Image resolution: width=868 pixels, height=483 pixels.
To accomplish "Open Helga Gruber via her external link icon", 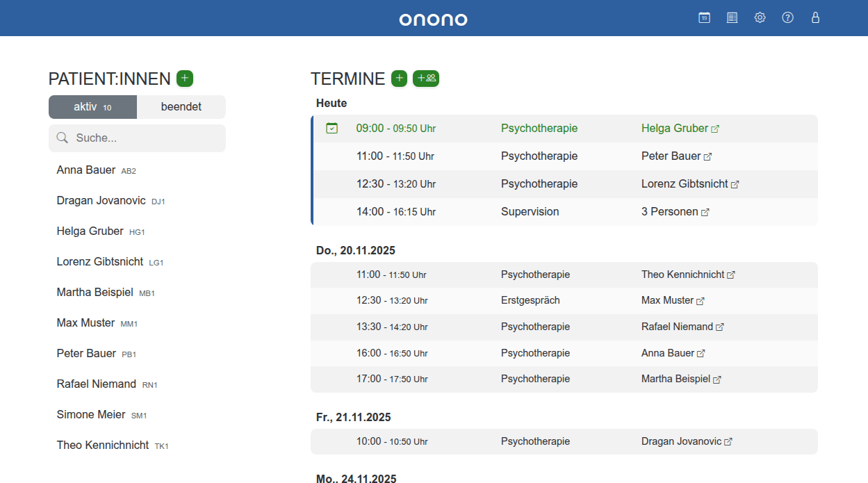I will tap(715, 128).
